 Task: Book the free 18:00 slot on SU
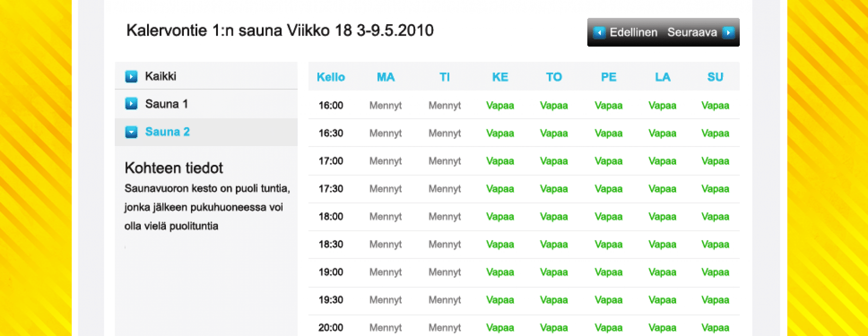click(715, 216)
